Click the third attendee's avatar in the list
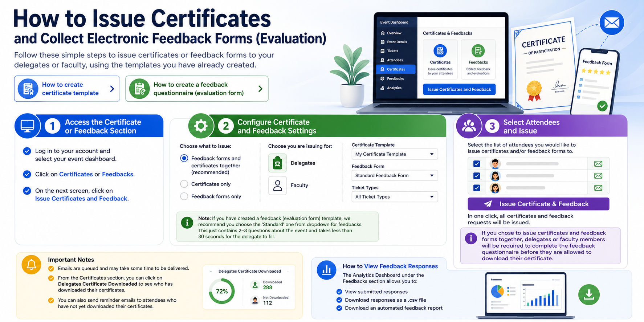The width and height of the screenshot is (644, 322). [x=495, y=188]
